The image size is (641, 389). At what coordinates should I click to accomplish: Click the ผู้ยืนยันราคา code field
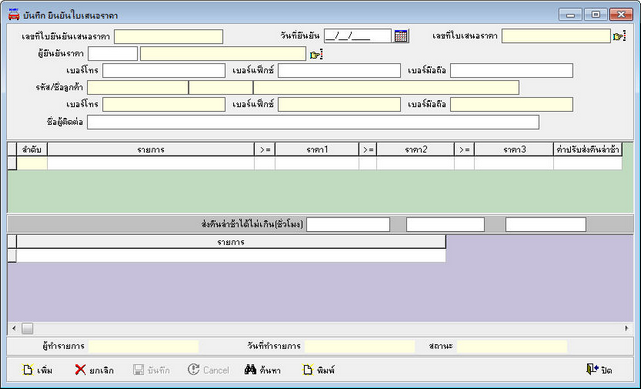click(113, 54)
